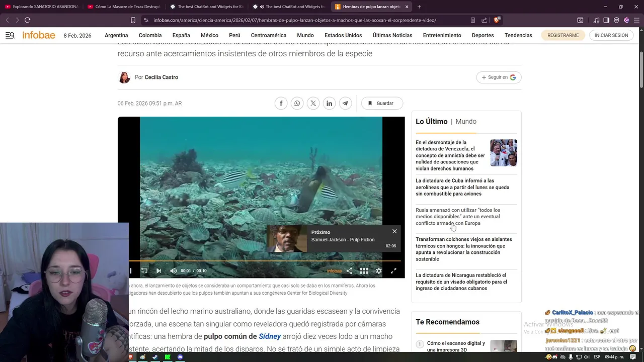Share the article on Facebook
The height and width of the screenshot is (362, 644).
click(x=281, y=103)
